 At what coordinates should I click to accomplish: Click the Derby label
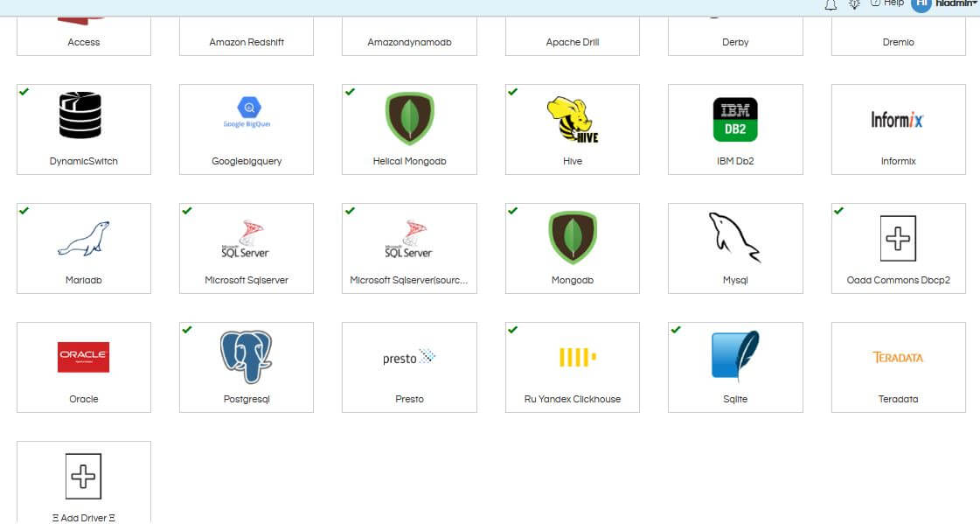(735, 42)
